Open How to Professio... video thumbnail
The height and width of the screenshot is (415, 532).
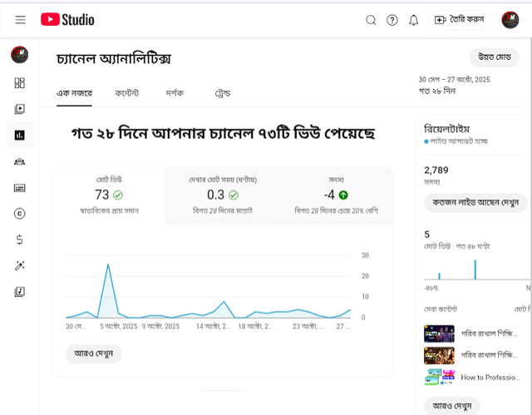439,377
